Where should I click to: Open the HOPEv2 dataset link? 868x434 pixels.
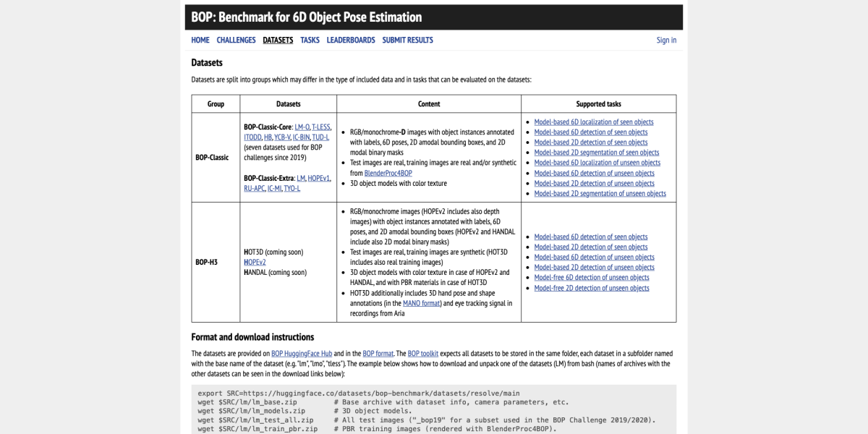point(255,263)
